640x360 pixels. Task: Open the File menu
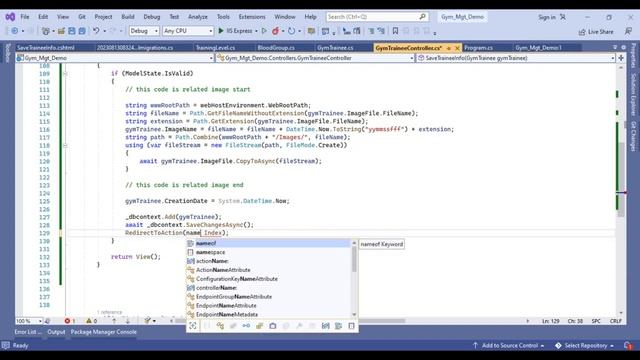point(25,17)
